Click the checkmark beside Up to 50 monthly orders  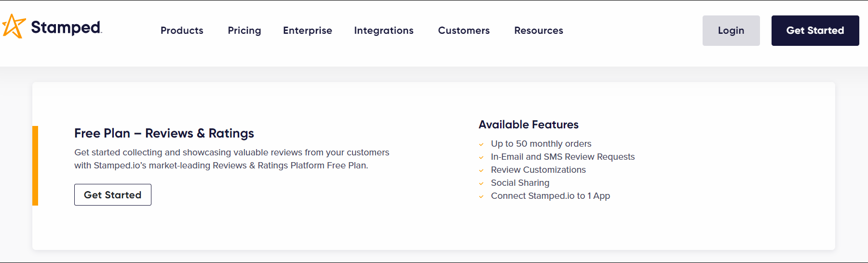click(481, 144)
